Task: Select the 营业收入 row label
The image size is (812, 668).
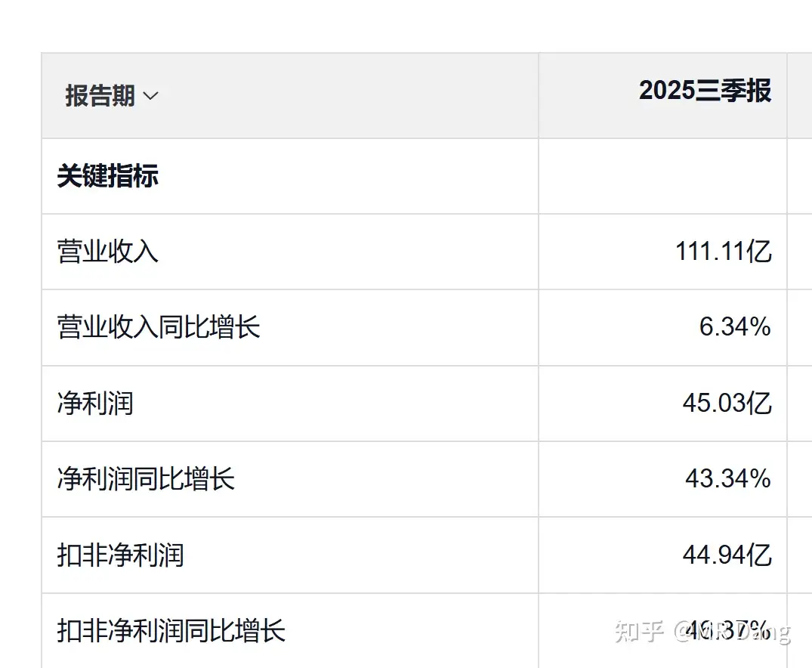Action: 108,252
